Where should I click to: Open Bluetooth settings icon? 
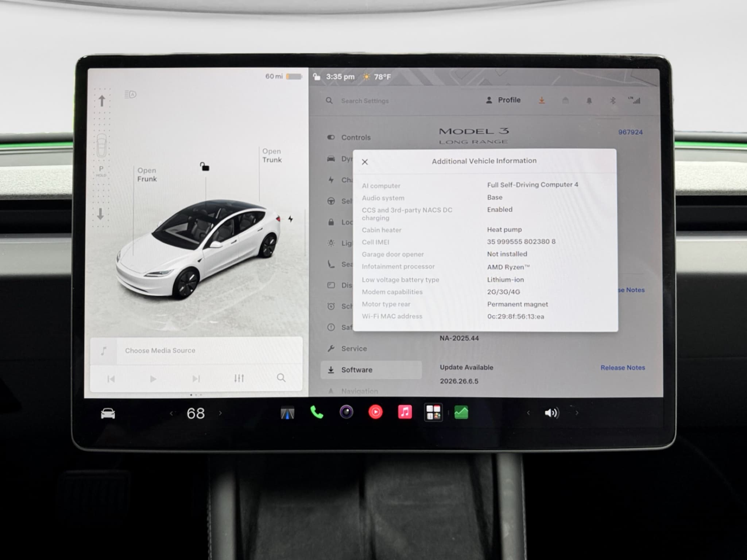pos(613,100)
